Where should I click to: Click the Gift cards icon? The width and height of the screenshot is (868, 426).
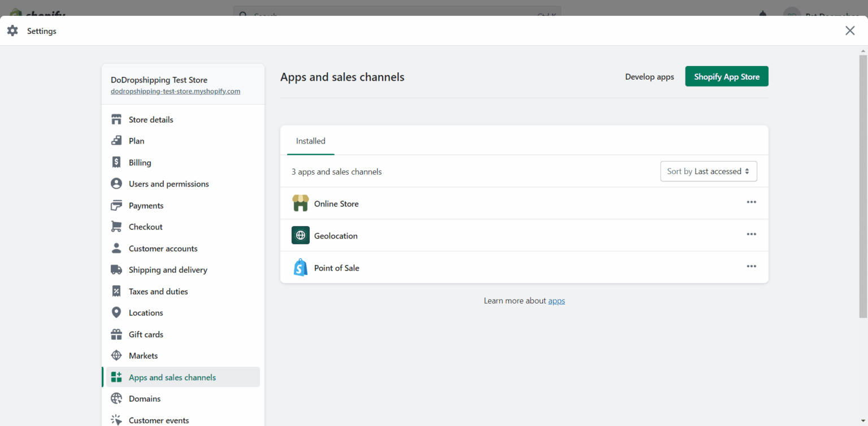click(116, 334)
